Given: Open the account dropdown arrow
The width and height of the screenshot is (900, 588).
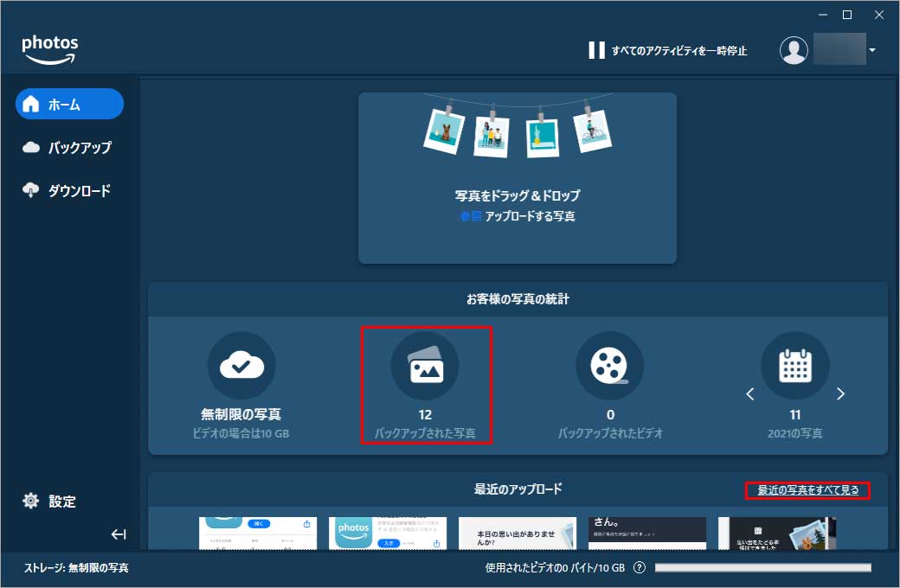Looking at the screenshot, I should coord(872,50).
